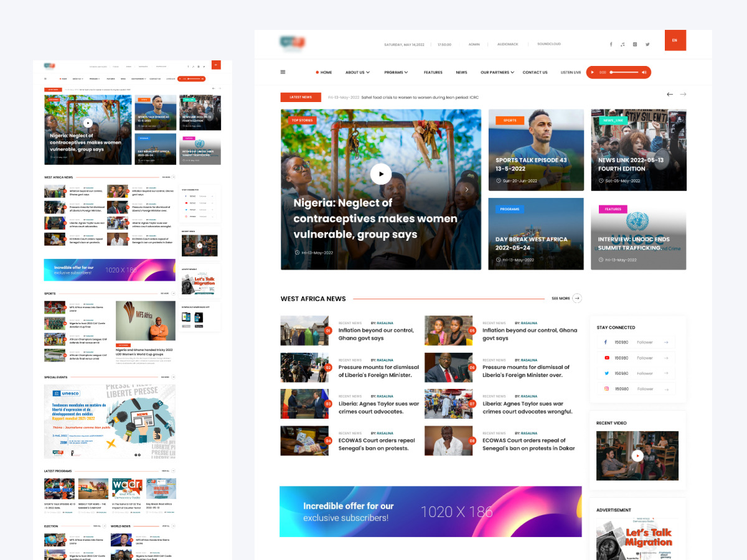The image size is (747, 560).
Task: Go to previous latest news headline arrow
Action: [670, 95]
